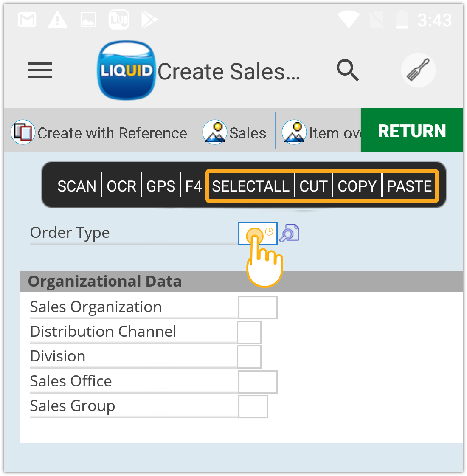Open the Sales tab
The width and height of the screenshot is (467, 476).
pyautogui.click(x=235, y=132)
